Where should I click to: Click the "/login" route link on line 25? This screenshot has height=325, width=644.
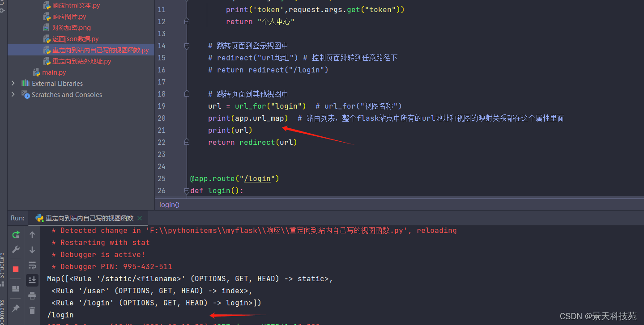tap(257, 178)
